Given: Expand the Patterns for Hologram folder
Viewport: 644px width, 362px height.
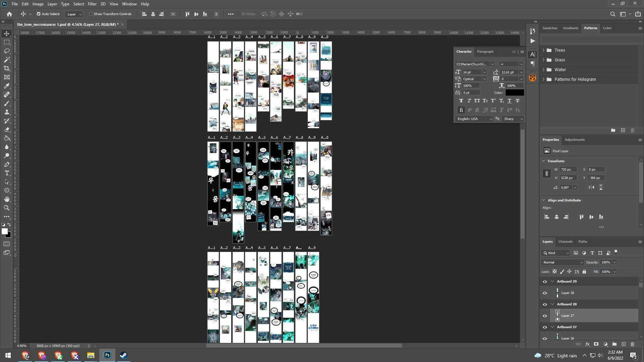Looking at the screenshot, I should tap(543, 79).
